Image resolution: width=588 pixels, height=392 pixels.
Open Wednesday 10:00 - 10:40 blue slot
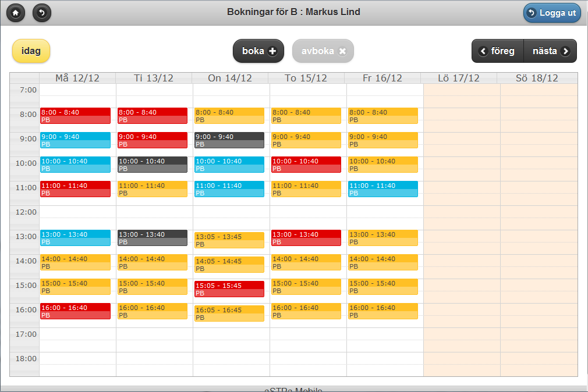click(229, 165)
